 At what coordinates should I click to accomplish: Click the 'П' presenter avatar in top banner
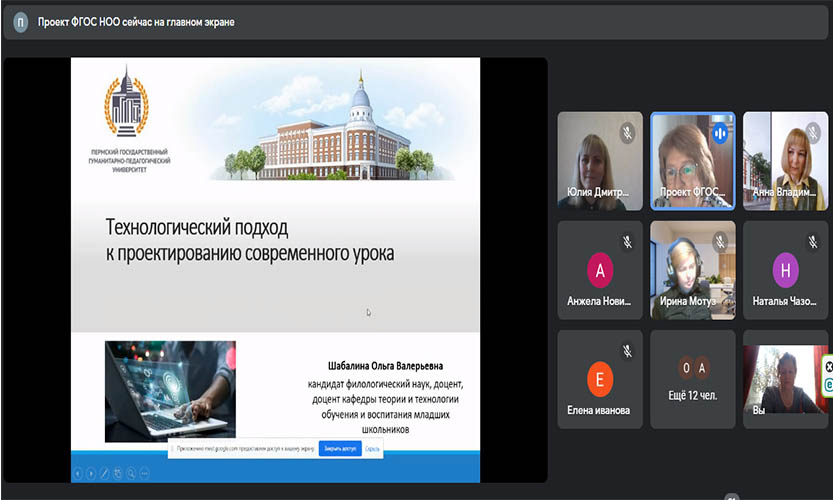pos(21,22)
